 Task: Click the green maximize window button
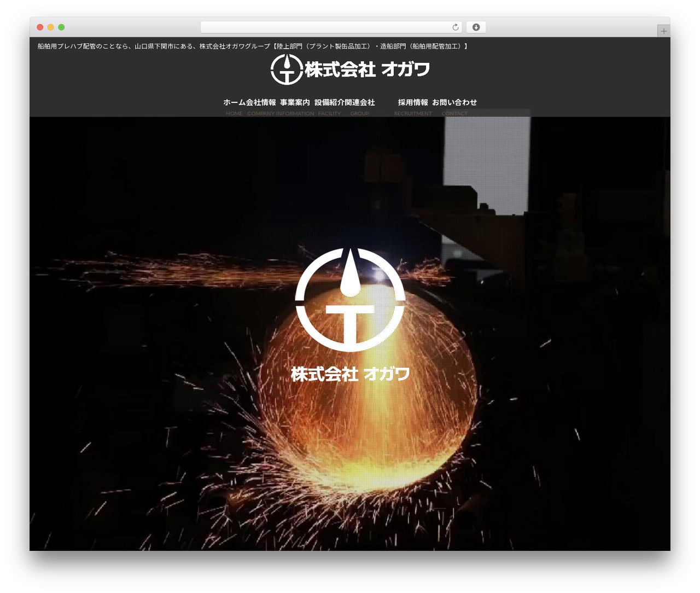coord(61,27)
